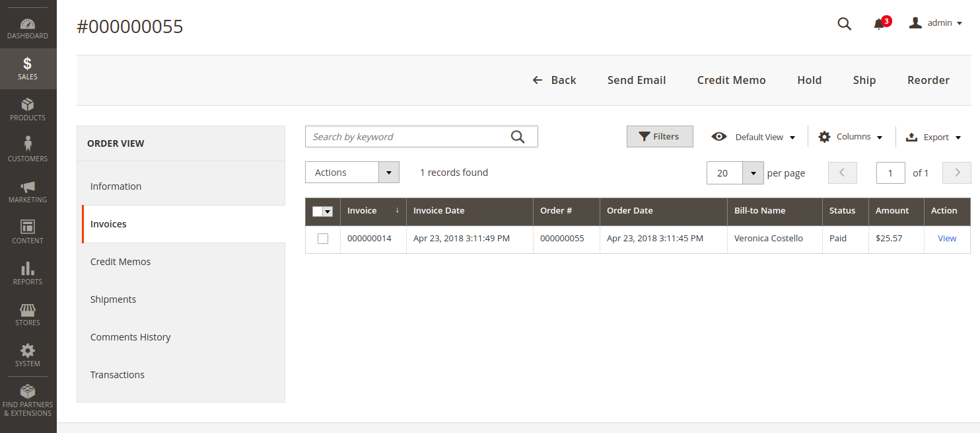The height and width of the screenshot is (433, 980).
Task: Click the Search by keyword field
Action: tap(407, 137)
